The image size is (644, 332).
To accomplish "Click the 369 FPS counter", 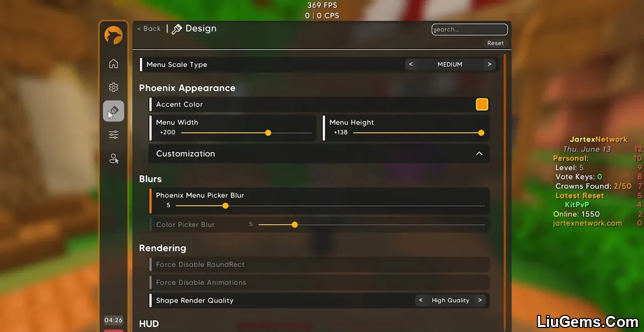I will [x=322, y=6].
